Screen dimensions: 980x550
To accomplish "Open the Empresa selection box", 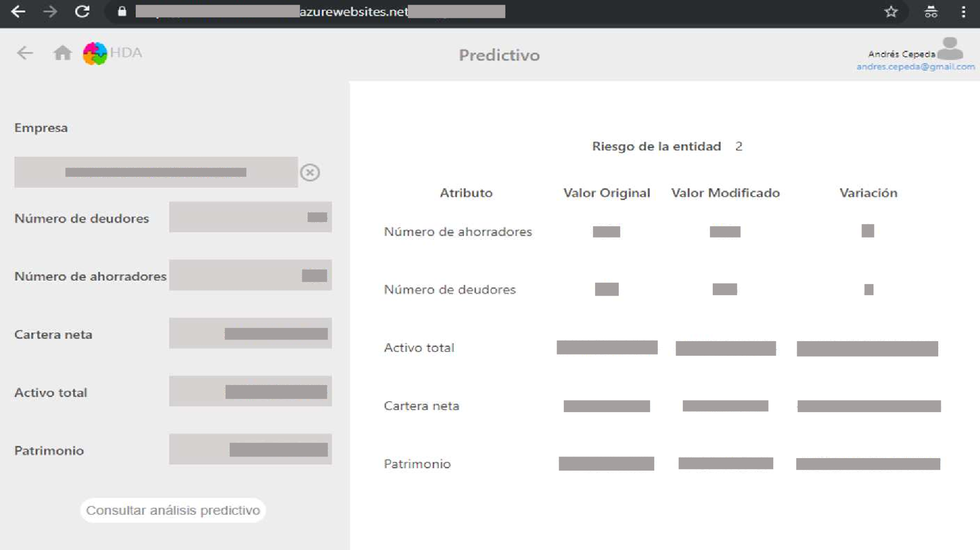I will (156, 172).
